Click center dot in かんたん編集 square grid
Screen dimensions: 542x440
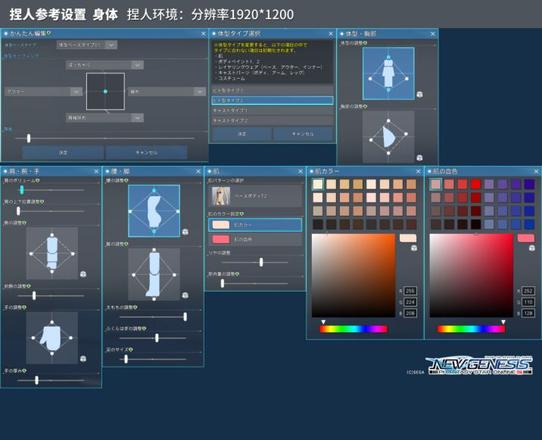coord(105,91)
